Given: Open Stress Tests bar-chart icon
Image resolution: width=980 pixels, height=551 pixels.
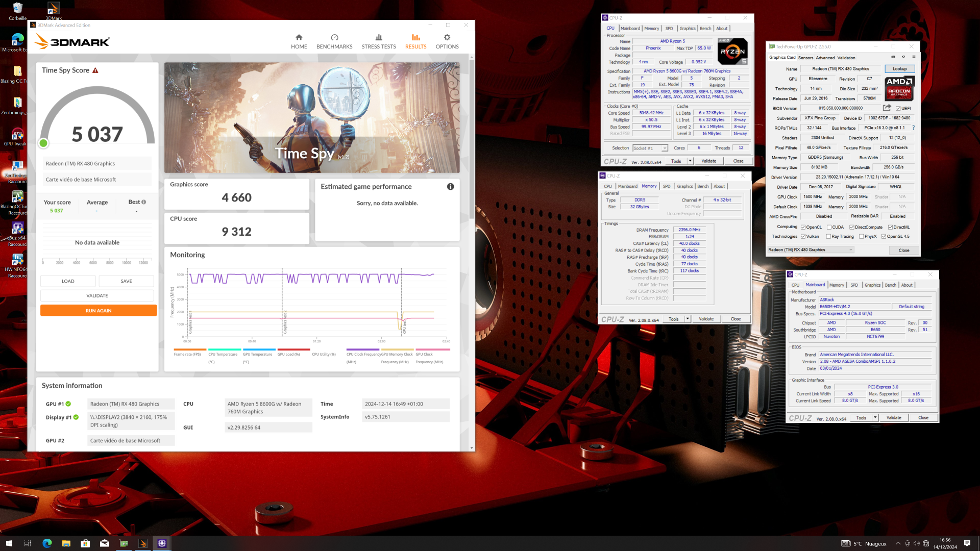Looking at the screenshot, I should [379, 37].
